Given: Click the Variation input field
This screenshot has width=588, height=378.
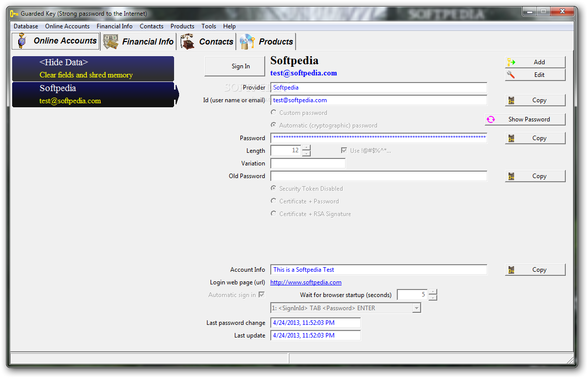Looking at the screenshot, I should pyautogui.click(x=308, y=163).
